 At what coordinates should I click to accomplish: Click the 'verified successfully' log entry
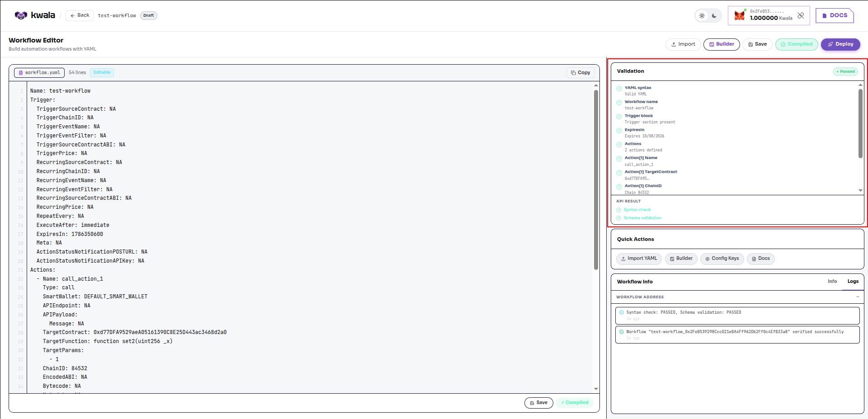[x=737, y=335]
